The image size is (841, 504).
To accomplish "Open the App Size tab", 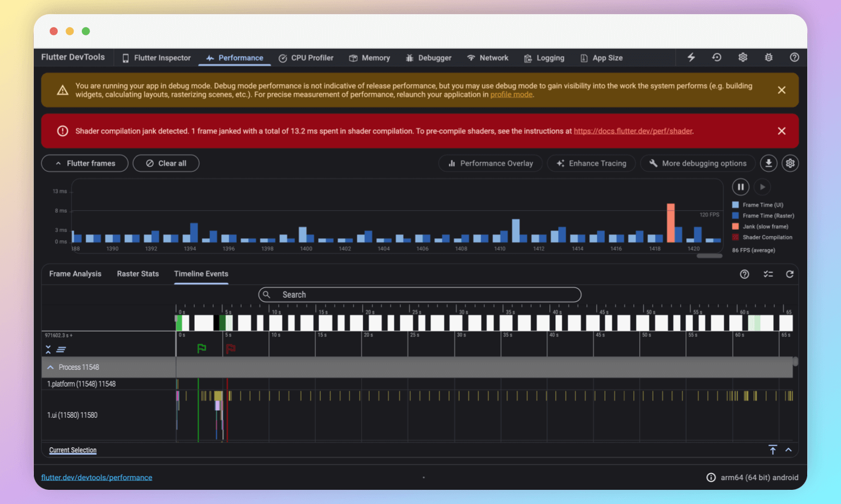I will tap(601, 58).
